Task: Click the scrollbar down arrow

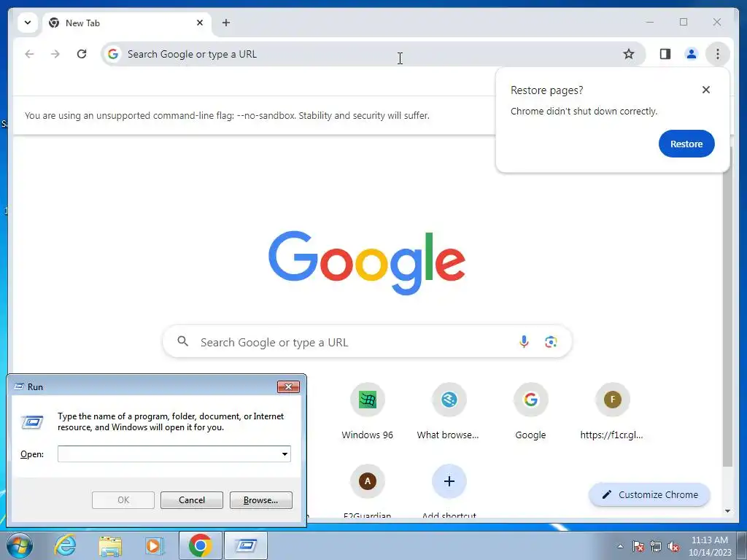Action: click(x=727, y=511)
